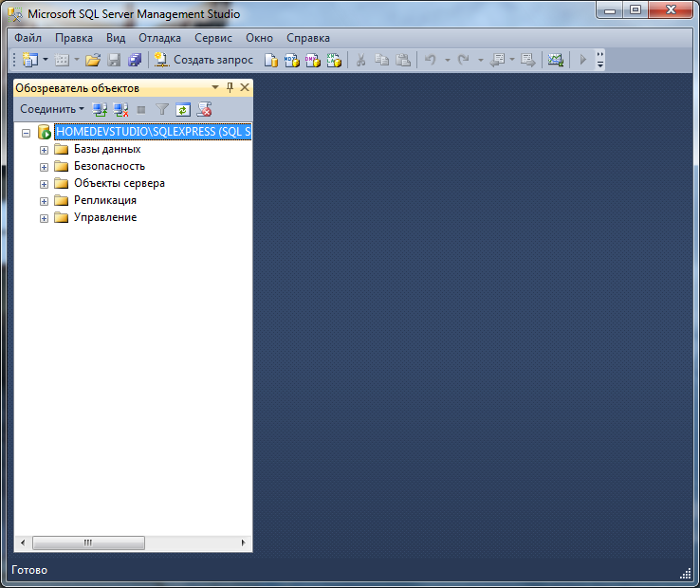Click the Analysis Services DMX Query icon
The height and width of the screenshot is (588, 700).
[313, 60]
